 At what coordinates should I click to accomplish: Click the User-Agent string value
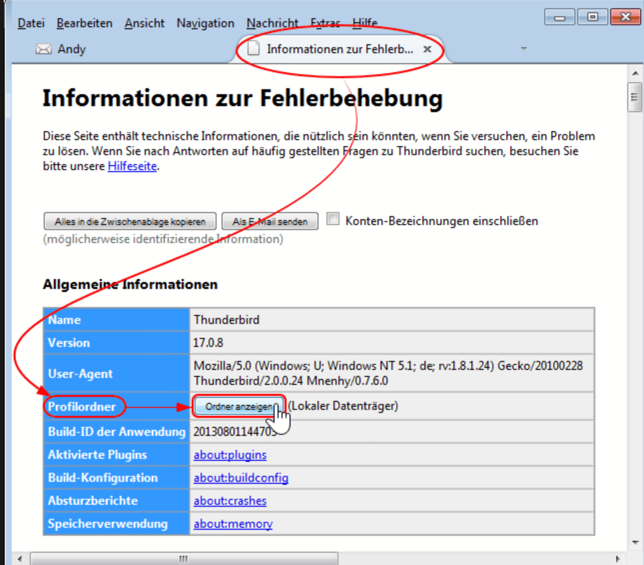click(x=388, y=373)
